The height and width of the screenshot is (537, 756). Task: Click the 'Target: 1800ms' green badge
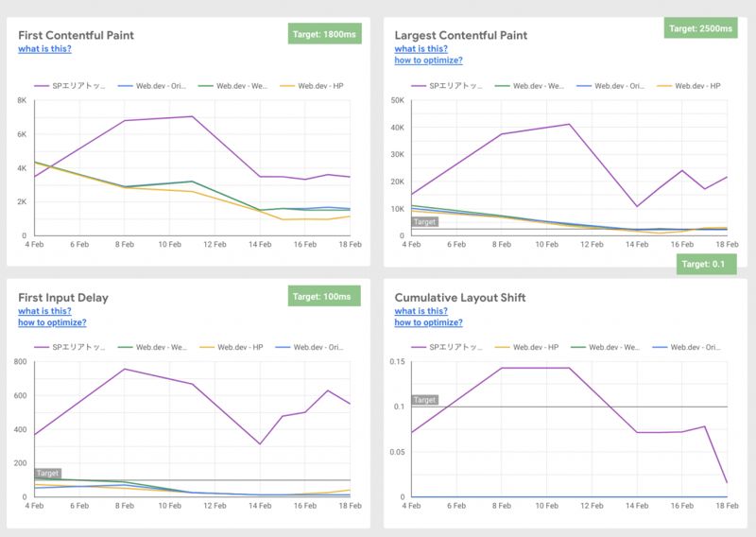pyautogui.click(x=324, y=35)
